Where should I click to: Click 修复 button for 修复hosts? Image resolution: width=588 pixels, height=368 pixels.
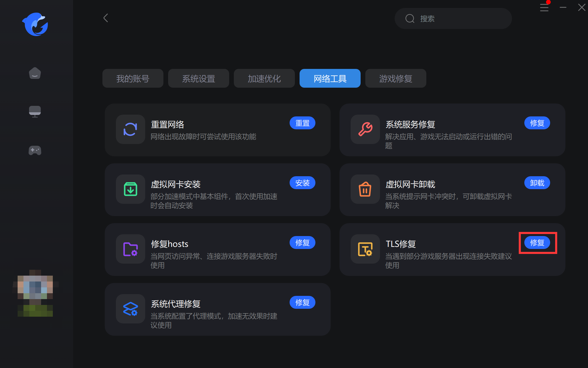pyautogui.click(x=303, y=242)
